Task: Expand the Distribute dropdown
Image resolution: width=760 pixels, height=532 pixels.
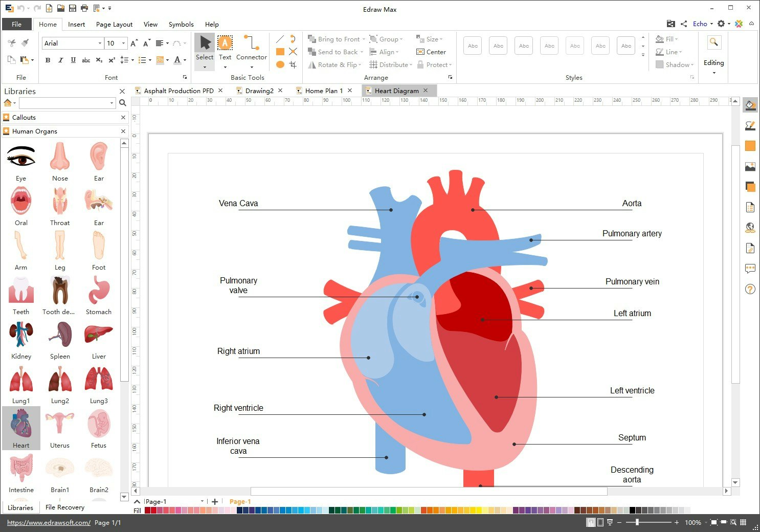Action: [x=411, y=65]
